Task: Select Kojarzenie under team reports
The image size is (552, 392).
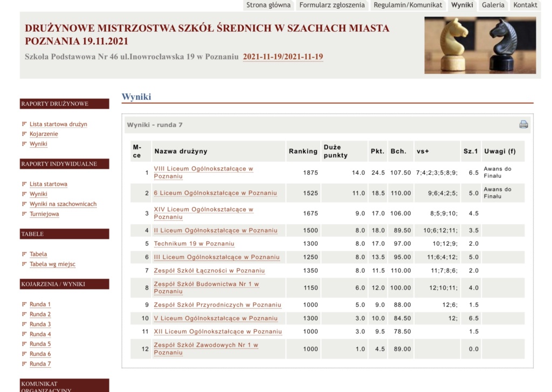Action: 44,134
